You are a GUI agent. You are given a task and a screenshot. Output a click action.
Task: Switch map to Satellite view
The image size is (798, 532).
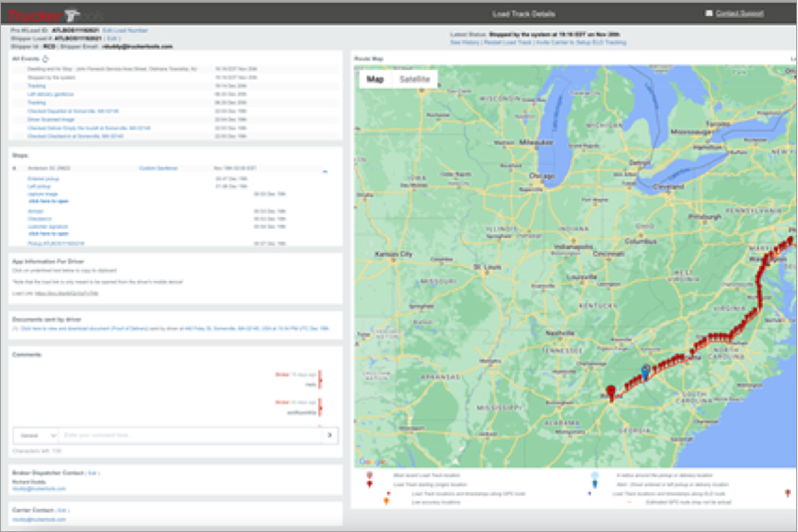pyautogui.click(x=415, y=80)
